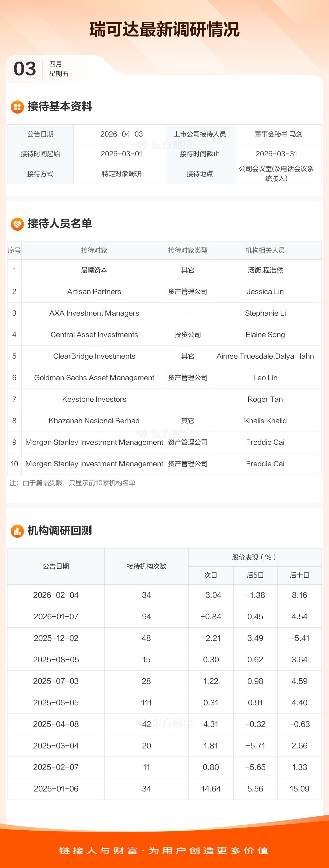
Task: Click the date 2025-03-04
Action: point(56,746)
